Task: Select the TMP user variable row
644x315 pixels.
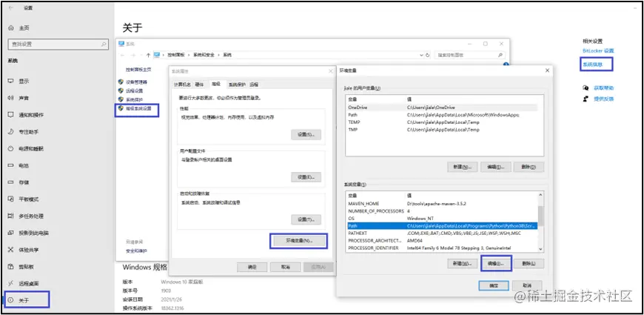Action: (442, 130)
